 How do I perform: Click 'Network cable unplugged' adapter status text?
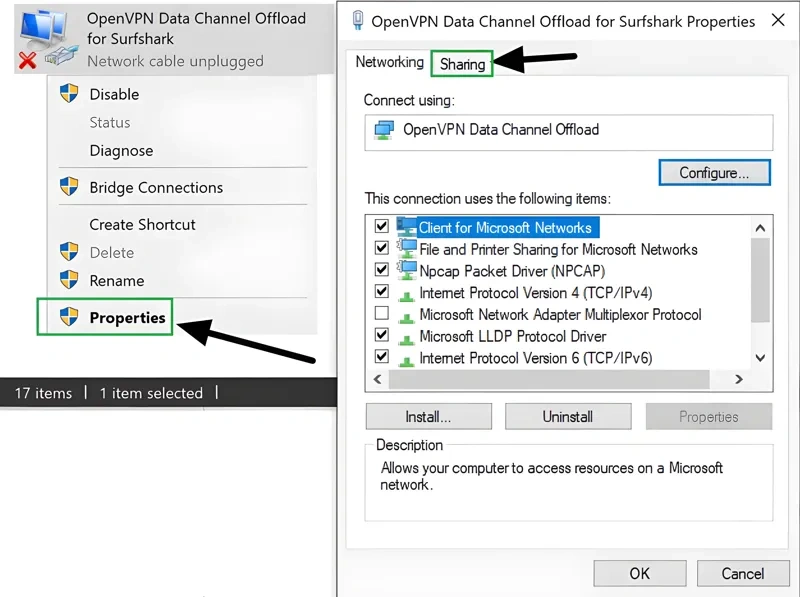click(175, 61)
